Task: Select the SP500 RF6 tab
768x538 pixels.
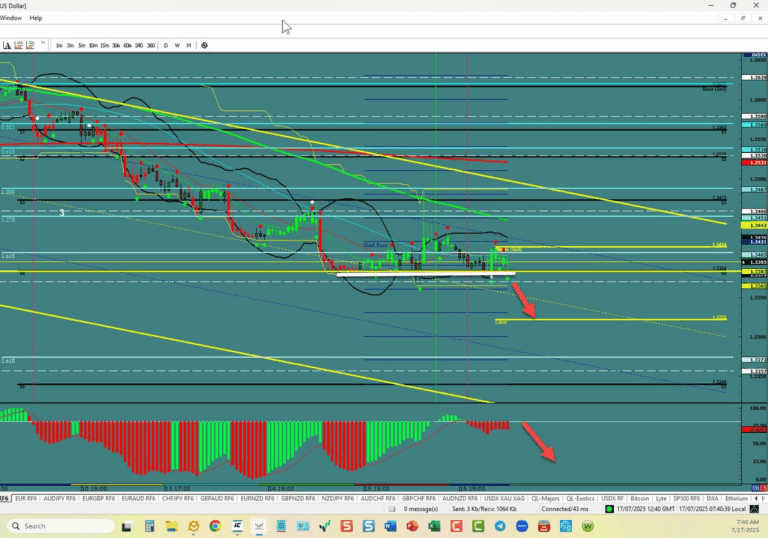Action: point(686,498)
